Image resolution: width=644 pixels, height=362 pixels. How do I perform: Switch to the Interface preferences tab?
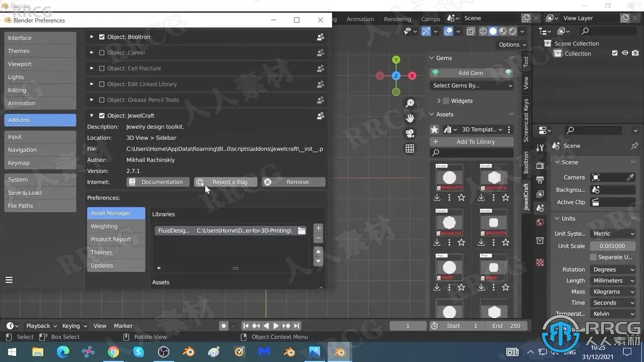coord(40,38)
